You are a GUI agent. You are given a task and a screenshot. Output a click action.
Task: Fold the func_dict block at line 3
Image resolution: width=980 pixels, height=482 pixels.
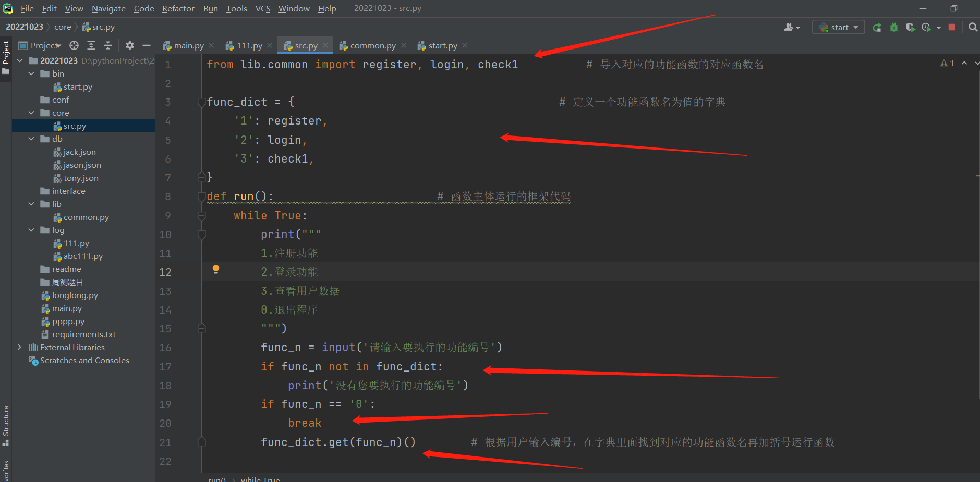(x=202, y=102)
